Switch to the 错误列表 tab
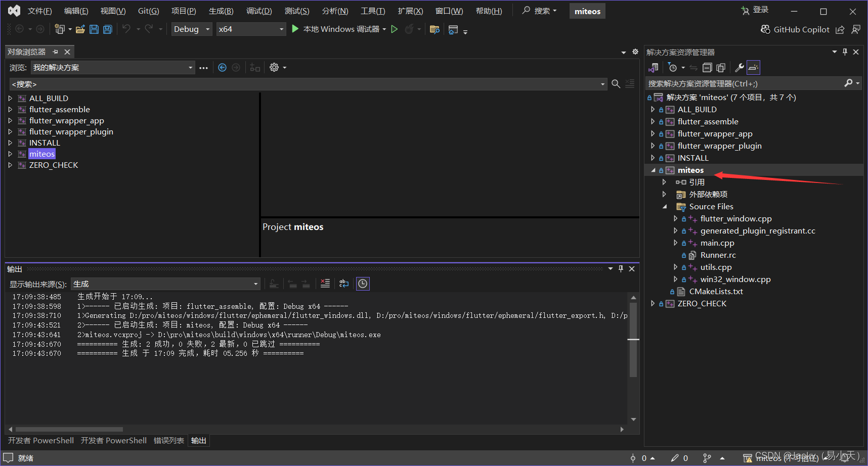 (x=169, y=441)
